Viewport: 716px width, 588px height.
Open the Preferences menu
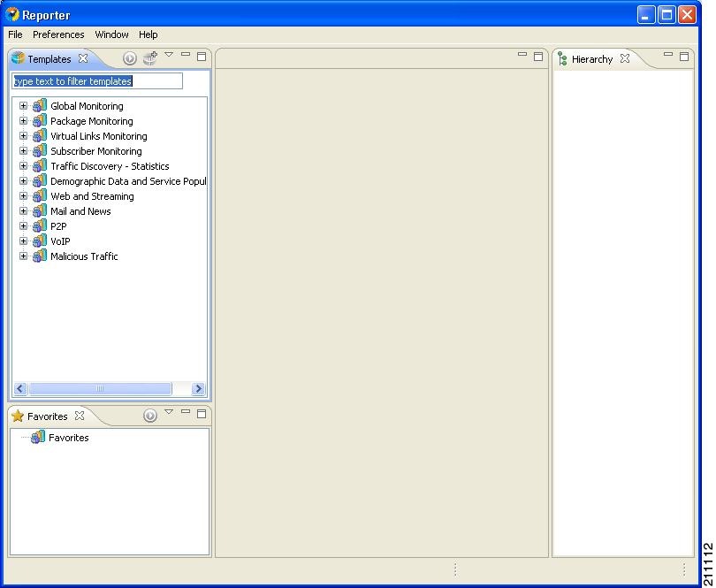point(58,34)
